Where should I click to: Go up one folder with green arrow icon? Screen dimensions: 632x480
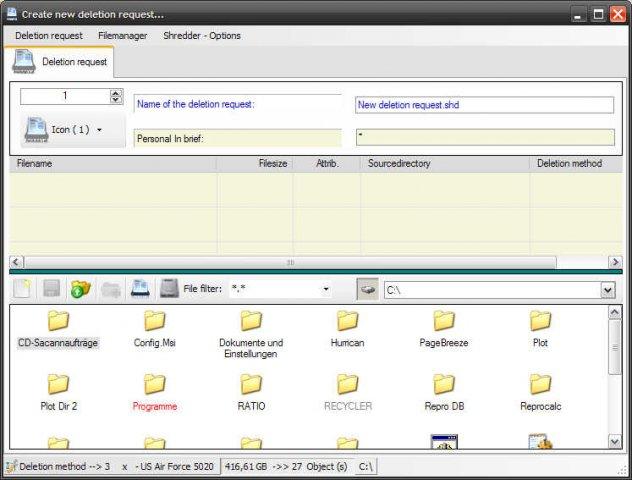81,289
